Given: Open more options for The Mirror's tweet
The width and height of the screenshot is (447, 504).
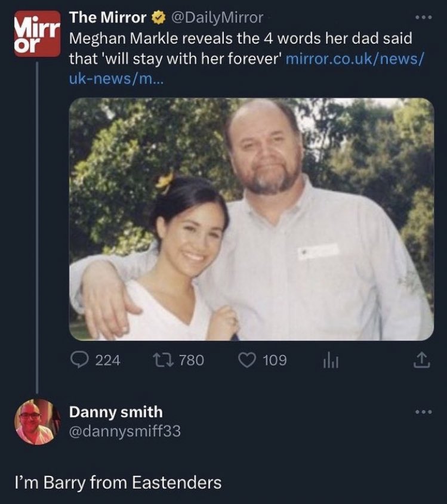Looking at the screenshot, I should (423, 17).
